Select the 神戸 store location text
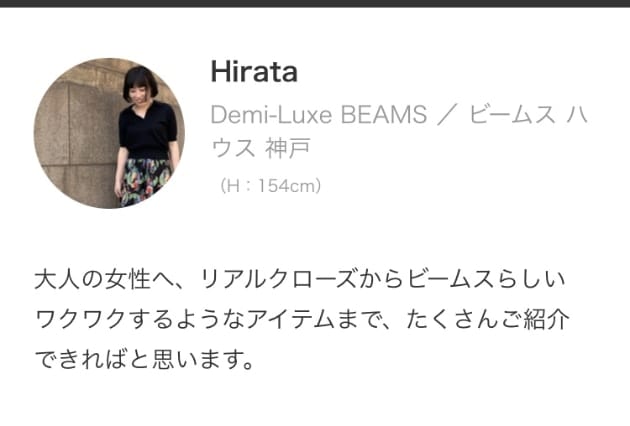Screen dimensions: 630x426 click(288, 148)
